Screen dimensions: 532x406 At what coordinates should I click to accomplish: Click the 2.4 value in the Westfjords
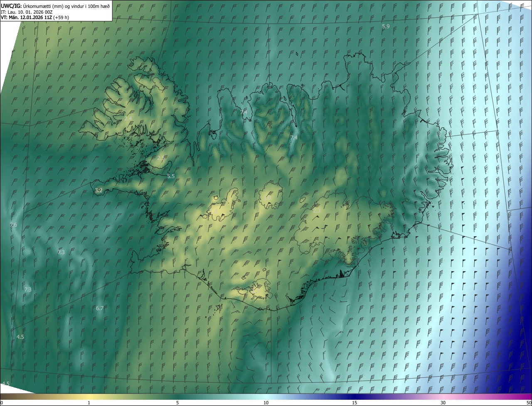(128, 119)
